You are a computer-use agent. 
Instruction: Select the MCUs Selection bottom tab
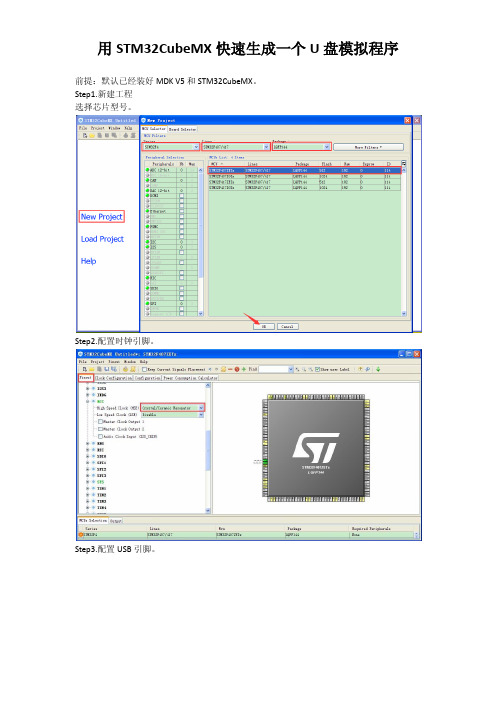click(x=93, y=521)
